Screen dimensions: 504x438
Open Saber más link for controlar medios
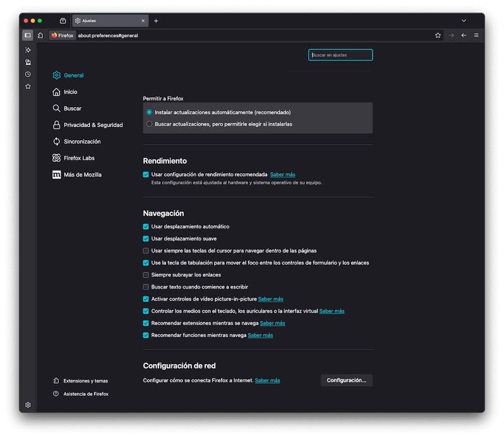click(x=332, y=311)
